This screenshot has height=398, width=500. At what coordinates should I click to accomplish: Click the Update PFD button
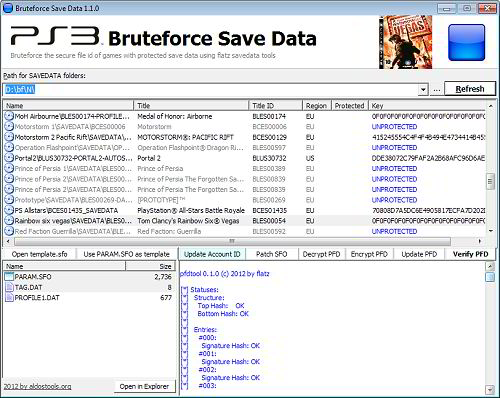coord(419,254)
